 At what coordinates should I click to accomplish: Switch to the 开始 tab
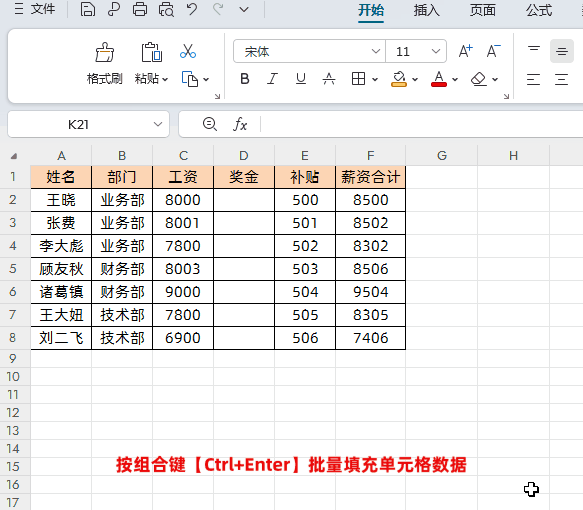tap(371, 10)
